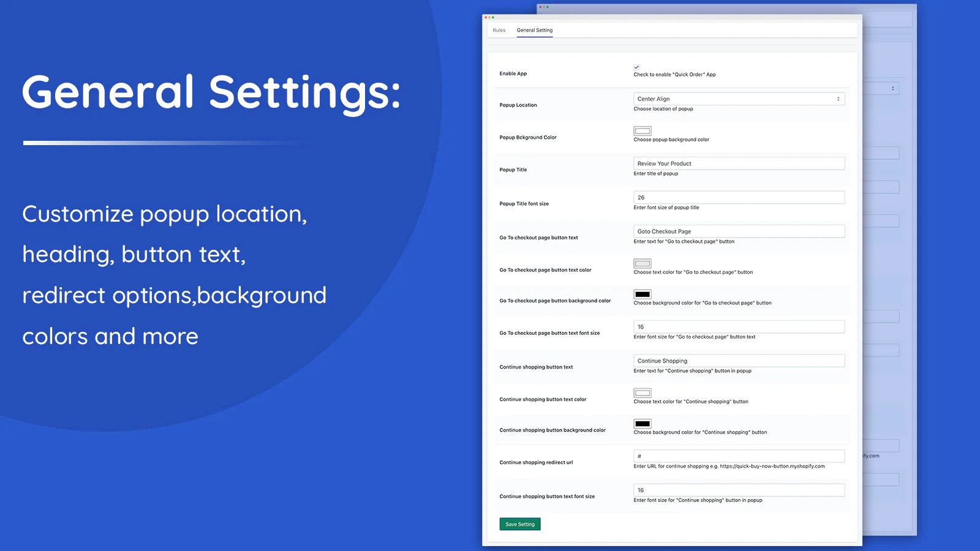Open the dropdown in the background window
Viewport: 980px width, 551px height.
892,89
